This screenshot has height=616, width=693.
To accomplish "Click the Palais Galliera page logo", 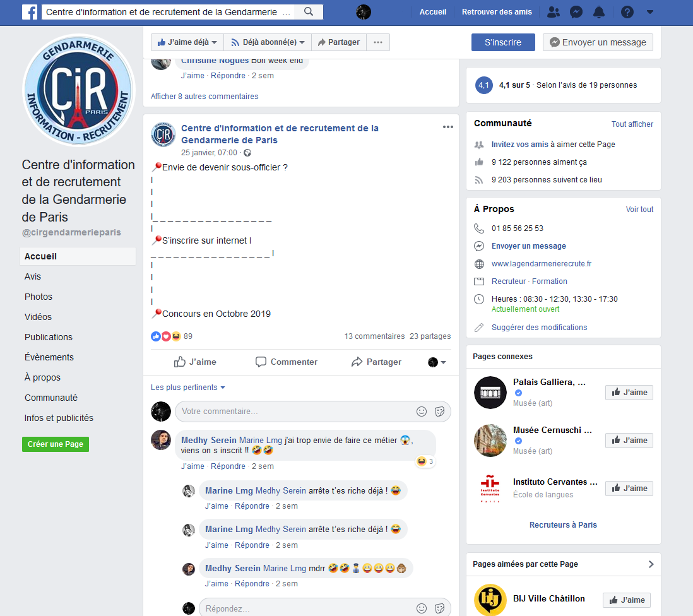I will (x=490, y=393).
